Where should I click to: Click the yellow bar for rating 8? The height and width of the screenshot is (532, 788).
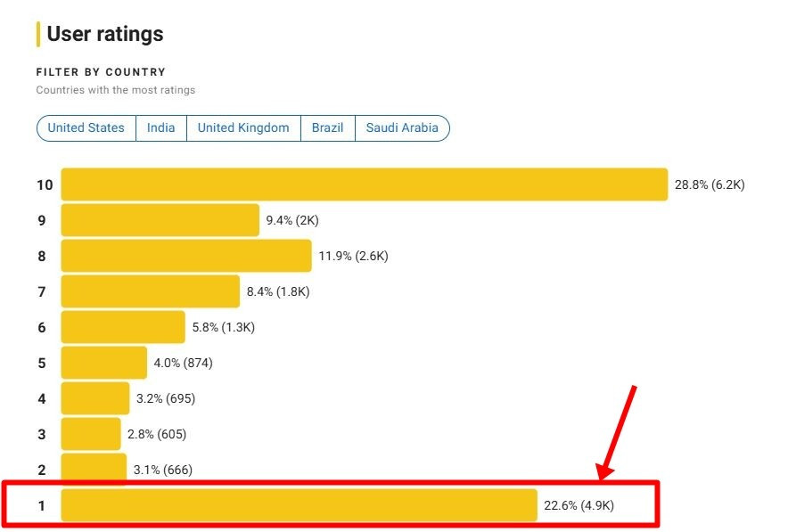[185, 256]
